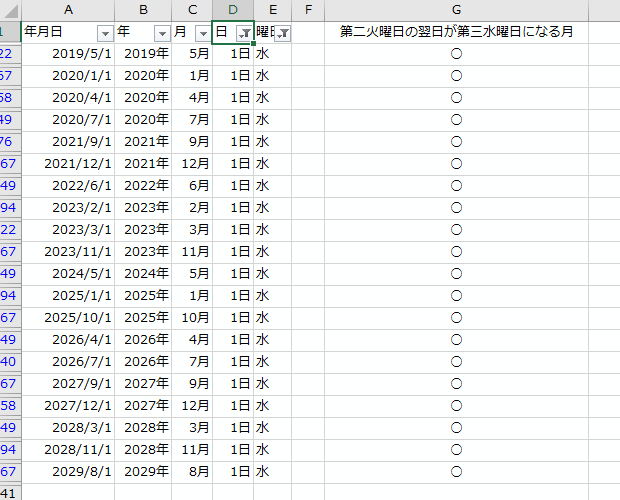Select the 2月 month cell

click(x=192, y=208)
